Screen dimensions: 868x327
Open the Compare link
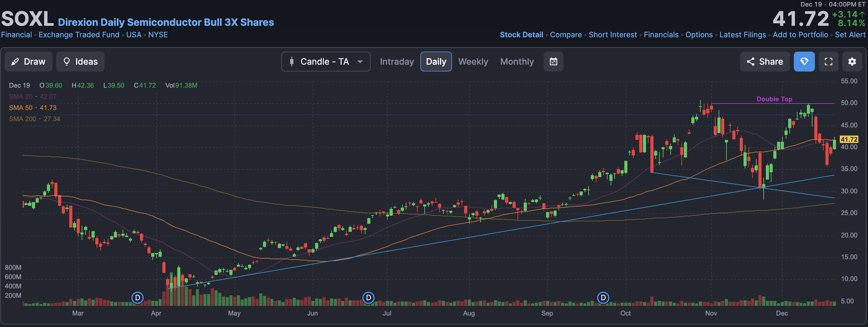(x=566, y=35)
